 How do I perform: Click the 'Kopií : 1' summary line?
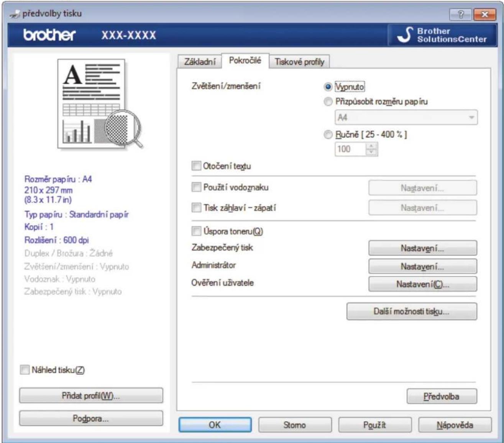[39, 227]
